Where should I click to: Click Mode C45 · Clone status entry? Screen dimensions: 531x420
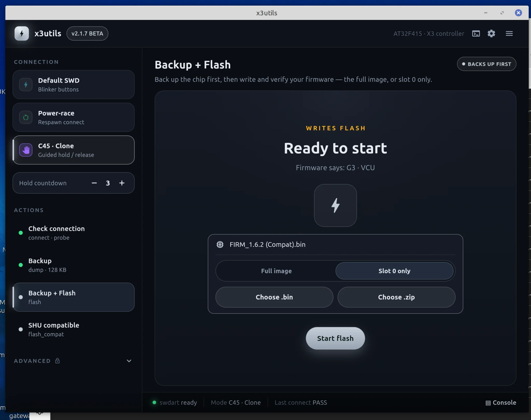click(x=236, y=403)
